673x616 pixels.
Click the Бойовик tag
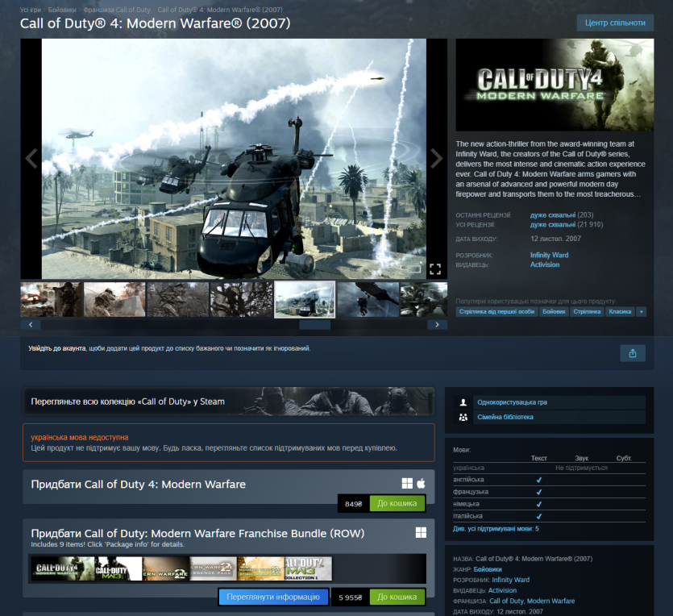click(554, 312)
